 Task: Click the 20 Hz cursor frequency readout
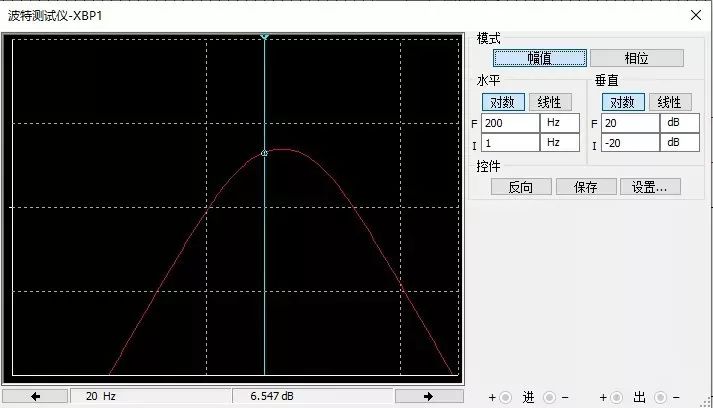coord(150,396)
